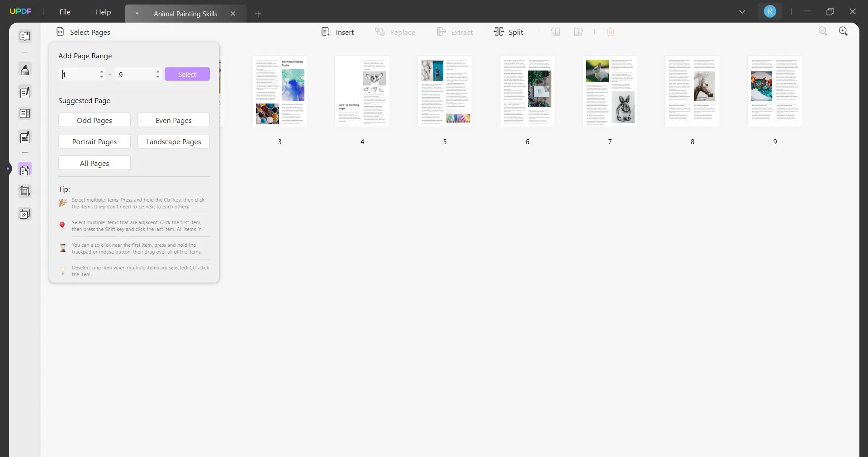The height and width of the screenshot is (457, 868).
Task: Choose Landscape Pages suggestion
Action: (x=174, y=141)
